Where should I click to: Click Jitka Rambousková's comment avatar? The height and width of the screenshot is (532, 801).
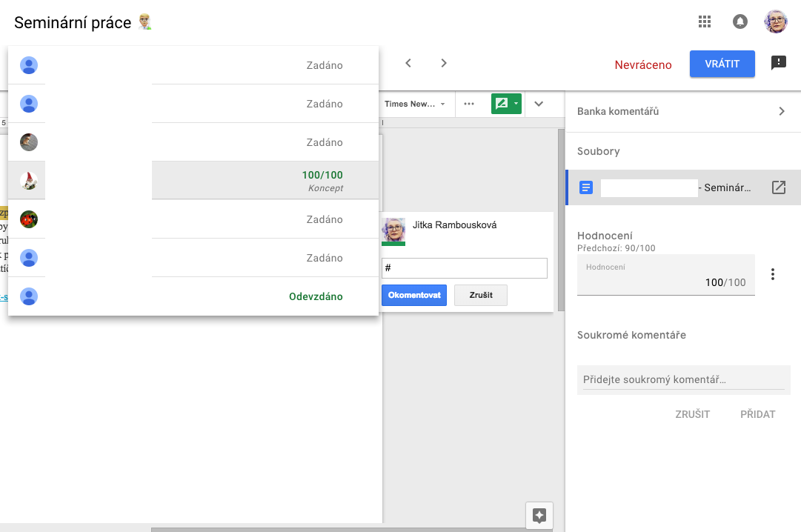[393, 231]
